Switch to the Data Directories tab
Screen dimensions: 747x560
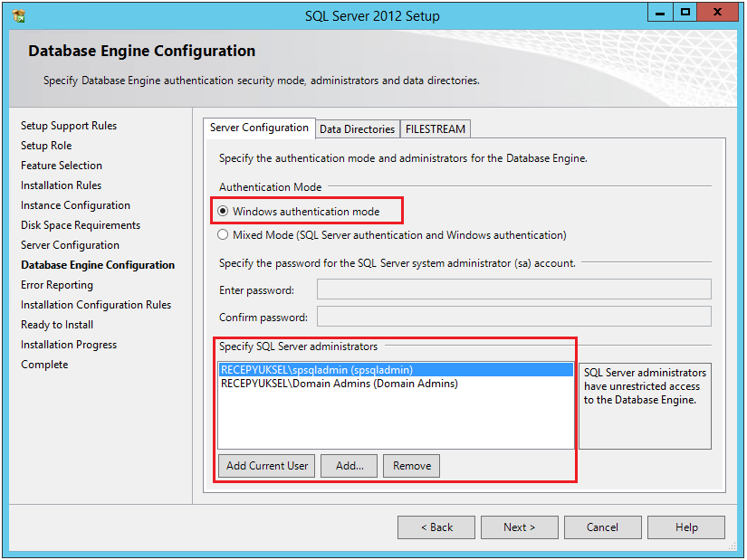coord(358,129)
